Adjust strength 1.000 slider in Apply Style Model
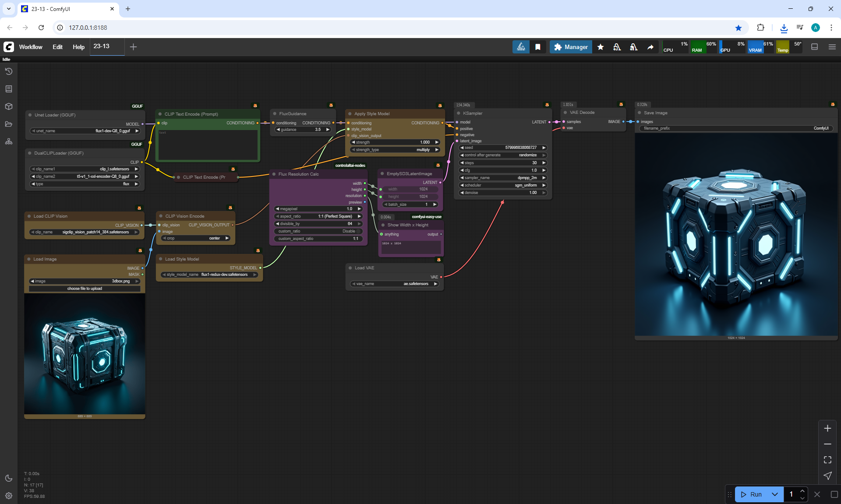841x504 pixels. click(395, 142)
